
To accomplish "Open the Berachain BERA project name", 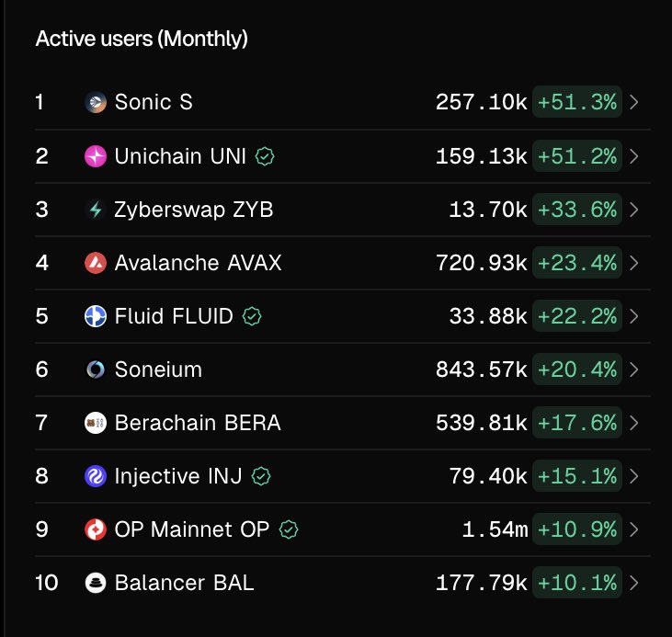I will click(x=198, y=423).
